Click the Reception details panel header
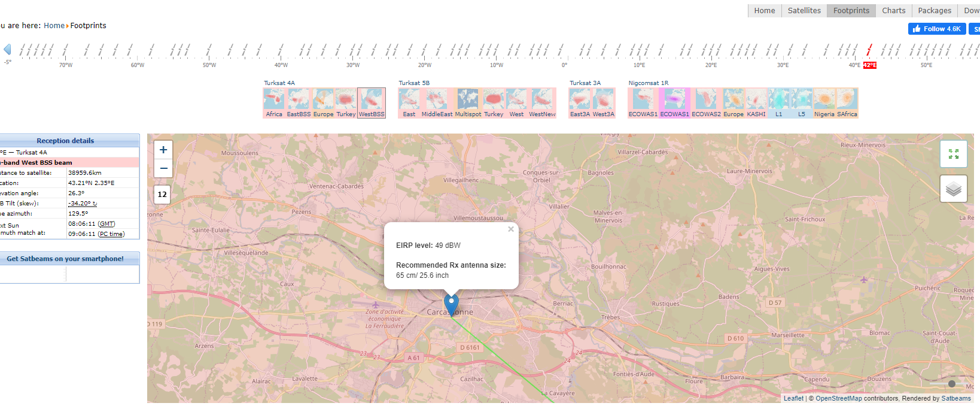The width and height of the screenshot is (980, 409). [65, 141]
